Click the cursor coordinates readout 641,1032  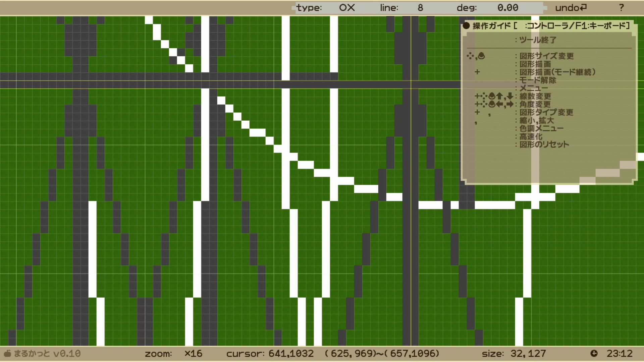(x=291, y=354)
